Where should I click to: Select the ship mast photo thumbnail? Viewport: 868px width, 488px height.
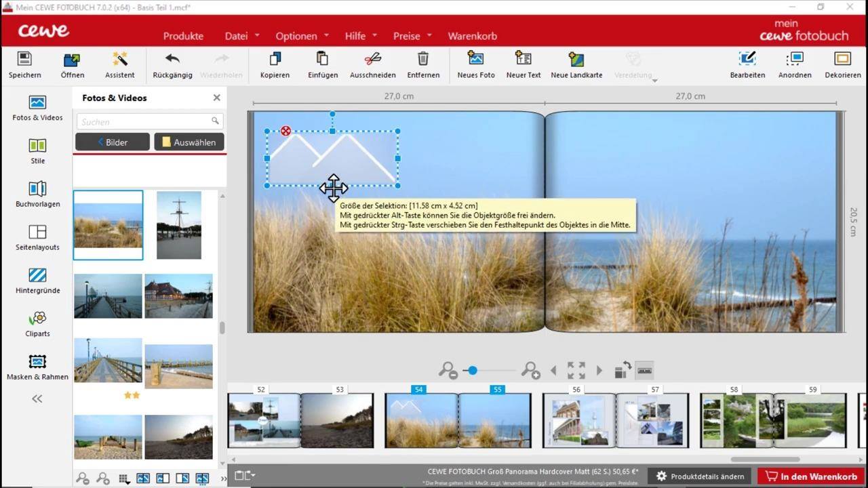click(x=179, y=225)
